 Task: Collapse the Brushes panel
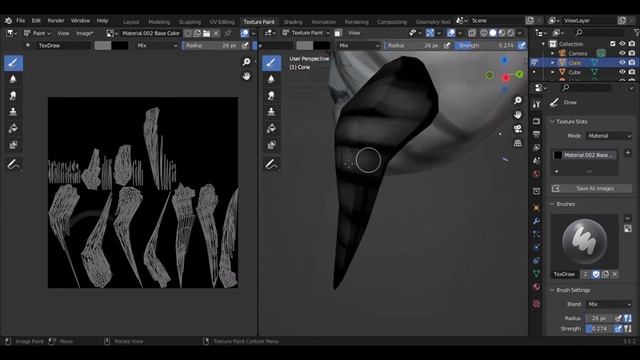coord(552,204)
